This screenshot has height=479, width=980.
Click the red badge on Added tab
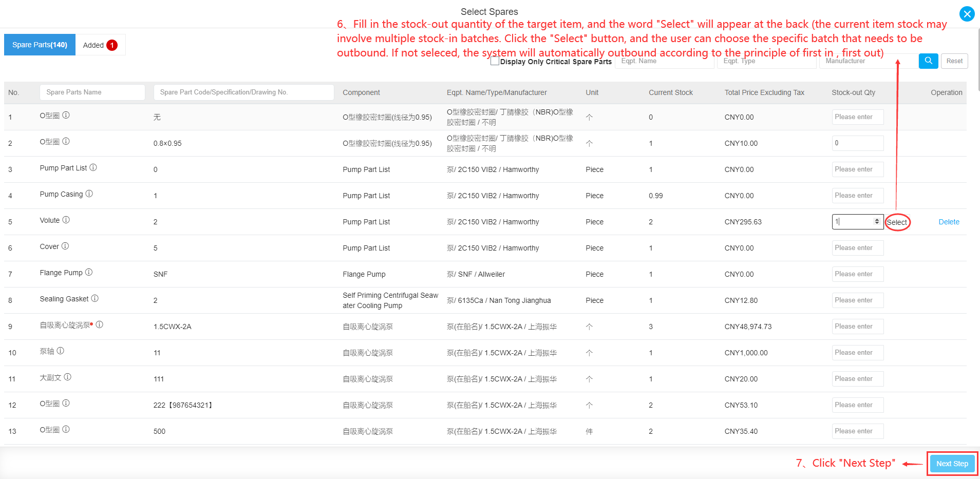(x=112, y=45)
